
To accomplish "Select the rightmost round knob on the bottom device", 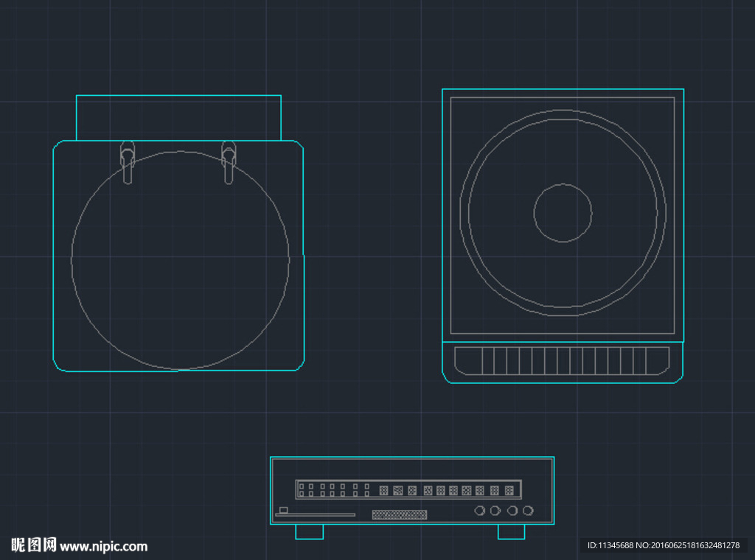I will (528, 511).
